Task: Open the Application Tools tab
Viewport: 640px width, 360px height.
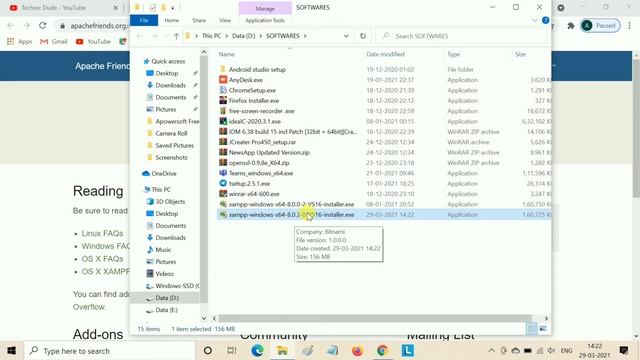Action: [x=264, y=20]
